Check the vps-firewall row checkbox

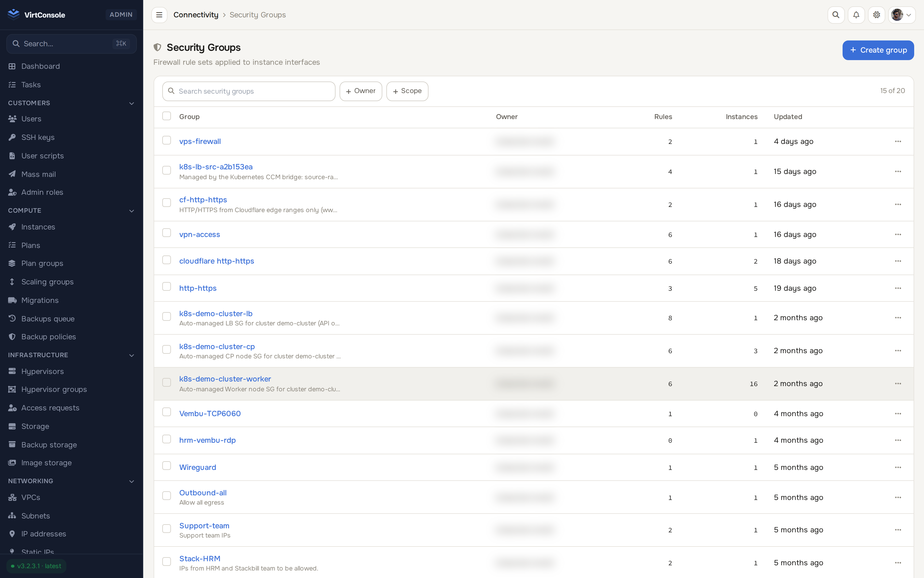coord(167,140)
